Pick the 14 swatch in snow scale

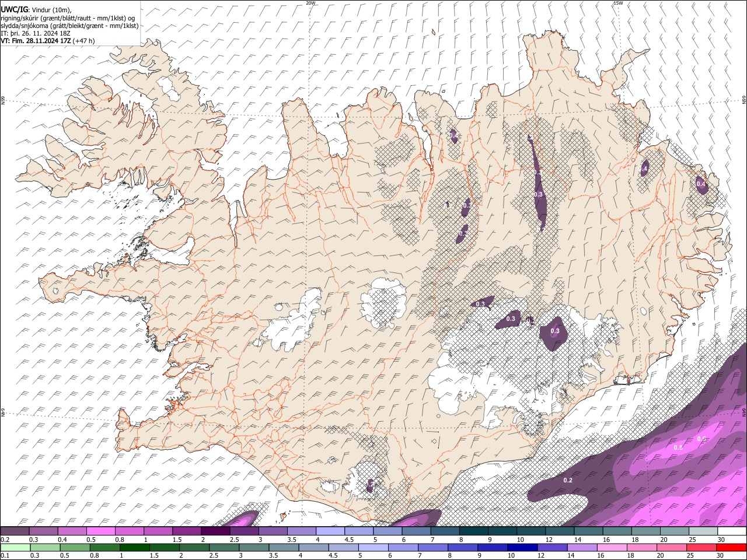point(589,531)
